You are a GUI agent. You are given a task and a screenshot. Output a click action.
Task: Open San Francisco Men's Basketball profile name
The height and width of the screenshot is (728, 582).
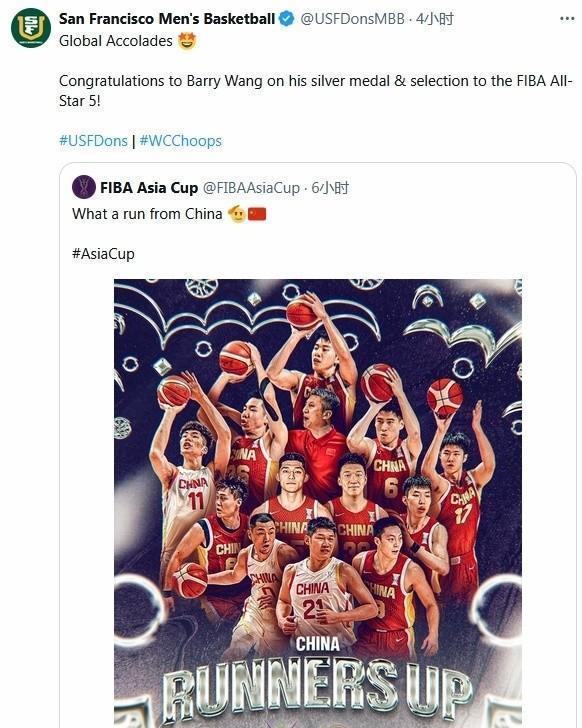point(167,19)
